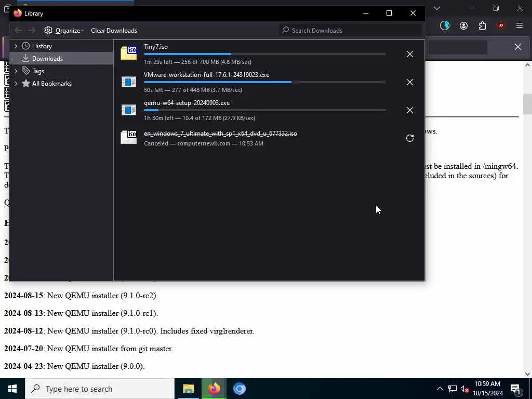Click the VMware-workstation exe file icon
This screenshot has height=399, width=532.
(x=129, y=82)
